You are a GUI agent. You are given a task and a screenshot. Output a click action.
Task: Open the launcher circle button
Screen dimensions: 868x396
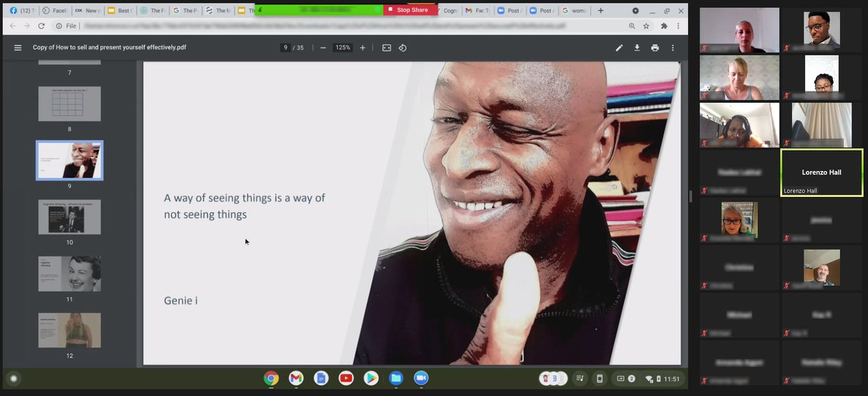click(13, 378)
